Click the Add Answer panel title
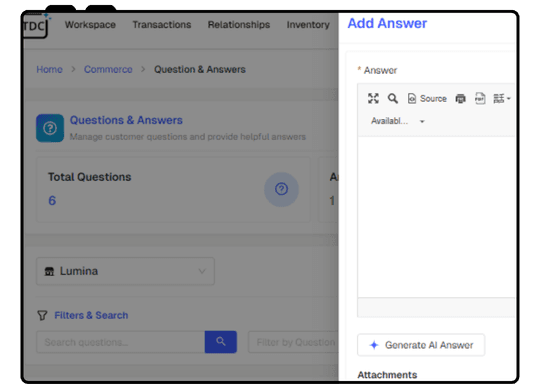Image resolution: width=540 pixels, height=384 pixels. 387,23
